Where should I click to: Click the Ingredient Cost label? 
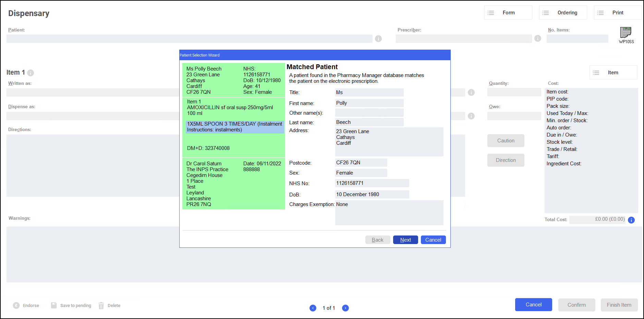click(564, 164)
